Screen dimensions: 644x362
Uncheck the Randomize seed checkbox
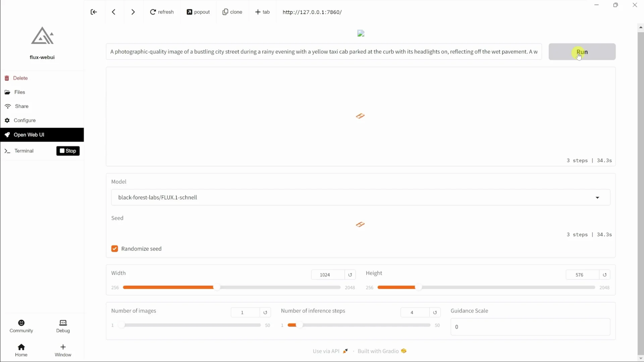[115, 248]
